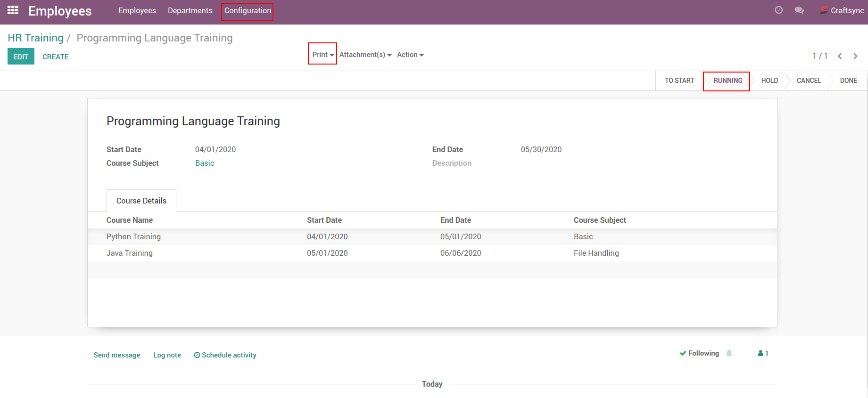The image size is (868, 398).
Task: Set status to DONE
Action: [848, 81]
